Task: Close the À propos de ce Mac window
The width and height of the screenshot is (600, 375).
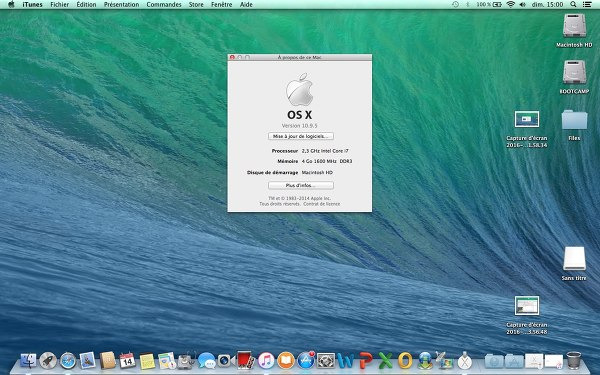Action: click(232, 57)
